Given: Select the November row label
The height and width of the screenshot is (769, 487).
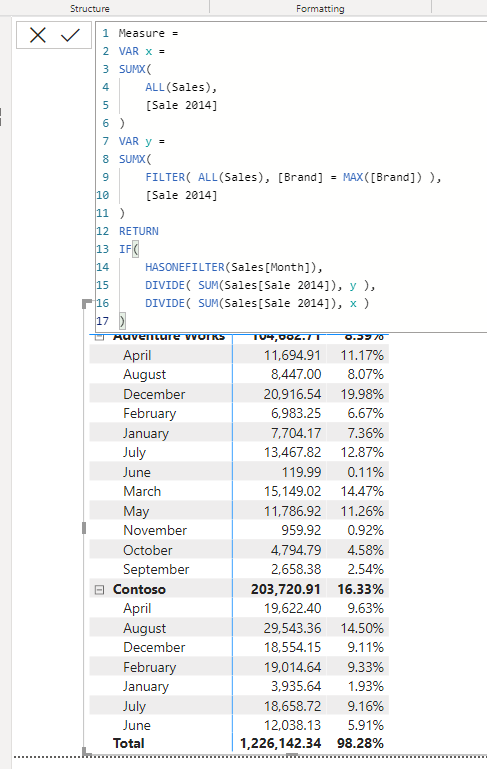Looking at the screenshot, I should click(155, 531).
